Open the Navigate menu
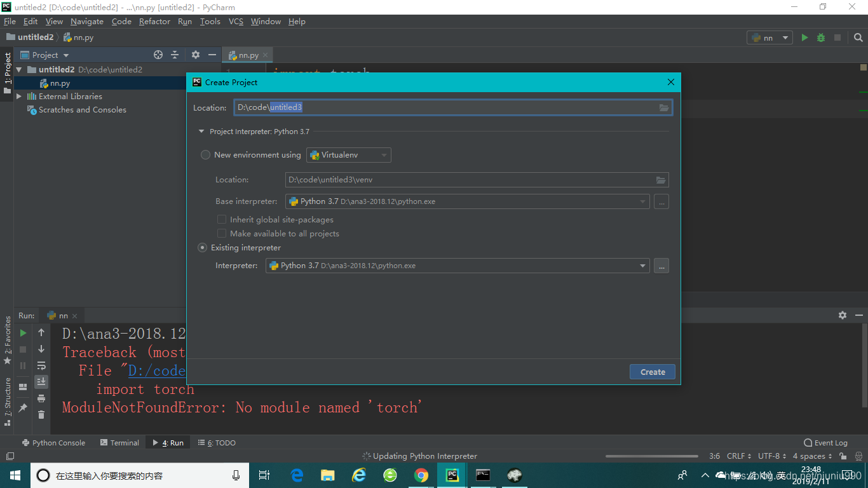The width and height of the screenshot is (868, 488). (87, 21)
